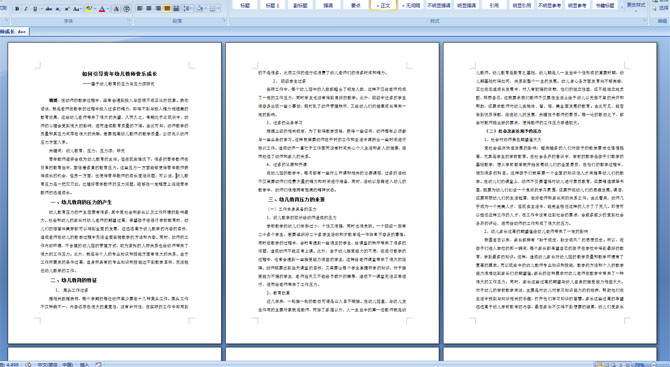Apply strikethrough to selected text

click(49, 9)
